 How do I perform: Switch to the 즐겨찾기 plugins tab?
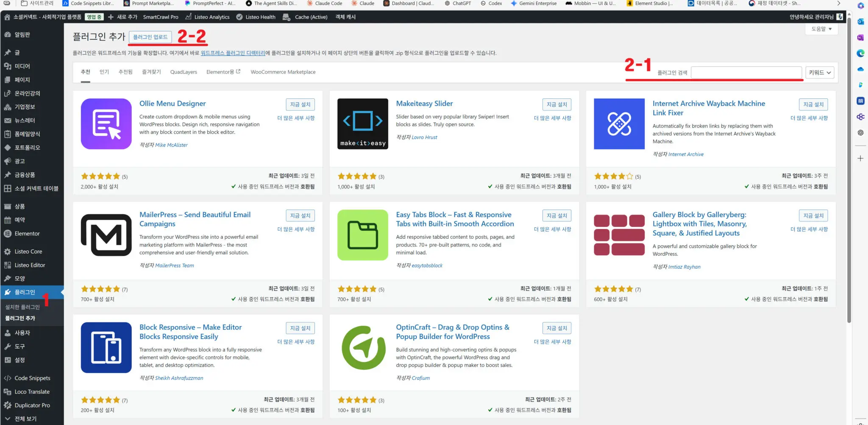[151, 72]
